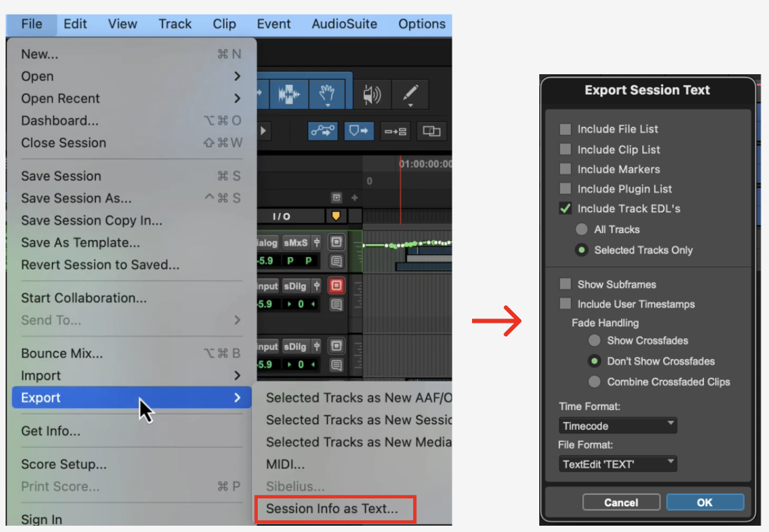Cancel the Export Session Text dialog
The height and width of the screenshot is (532, 769).
coord(621,503)
